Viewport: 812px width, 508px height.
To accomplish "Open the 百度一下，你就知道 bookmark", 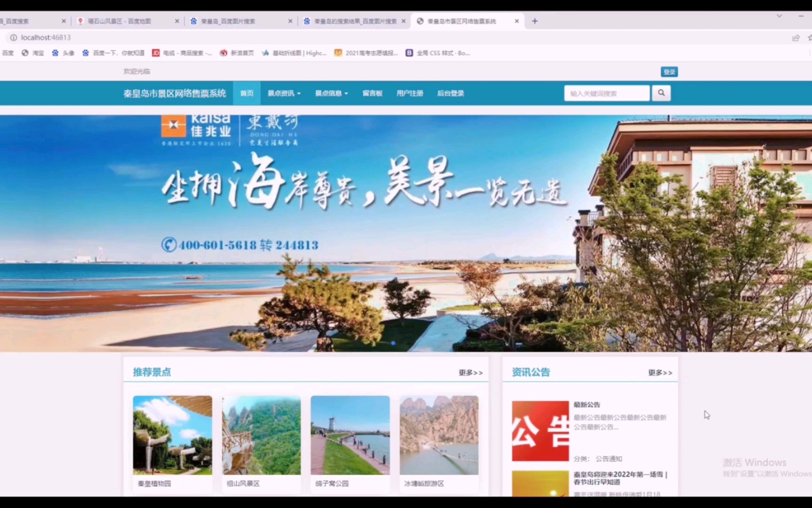I will coord(113,53).
